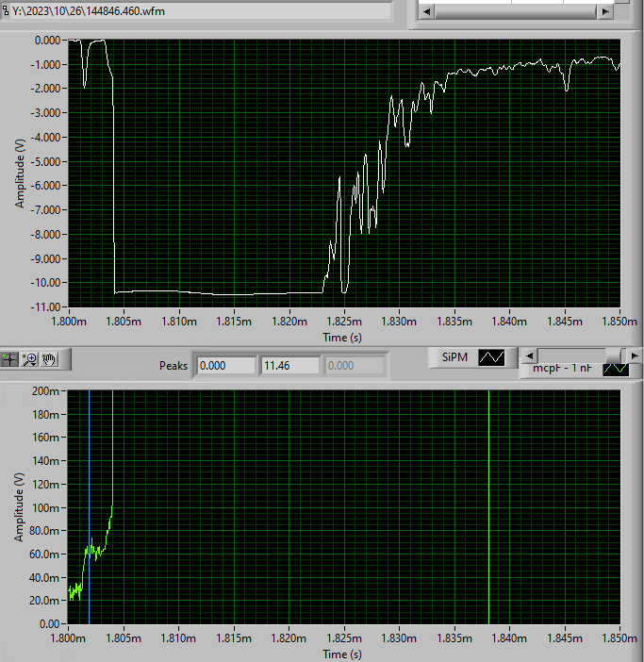
Task: Click the -1.000 amplitude axis label
Action: [45, 64]
